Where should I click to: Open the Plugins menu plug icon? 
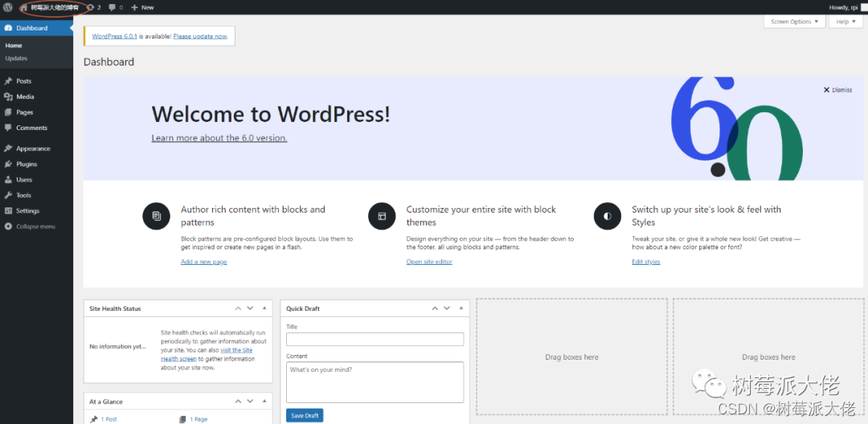click(8, 164)
